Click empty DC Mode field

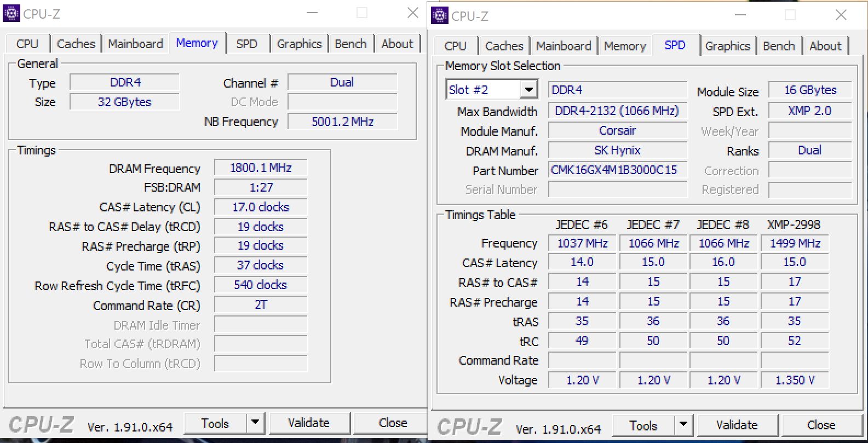(x=342, y=102)
